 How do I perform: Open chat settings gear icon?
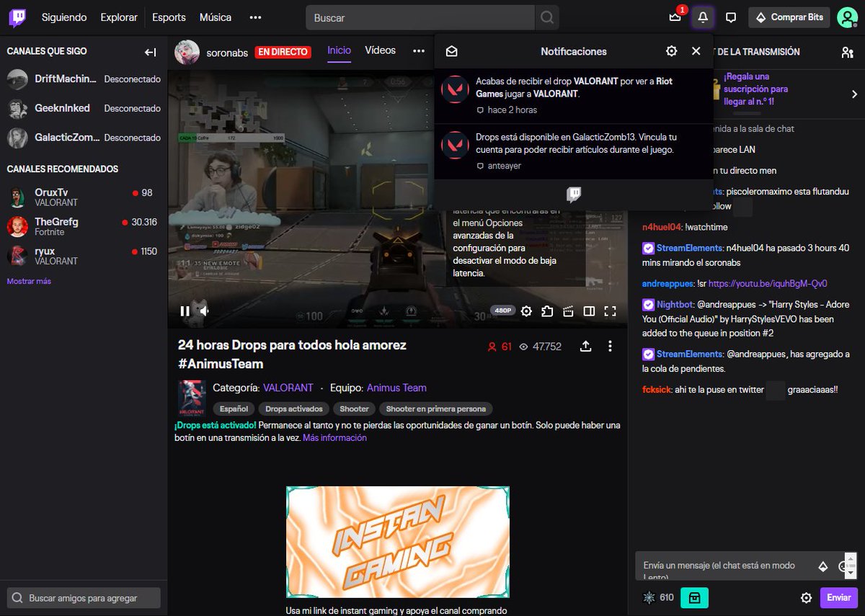click(x=806, y=598)
